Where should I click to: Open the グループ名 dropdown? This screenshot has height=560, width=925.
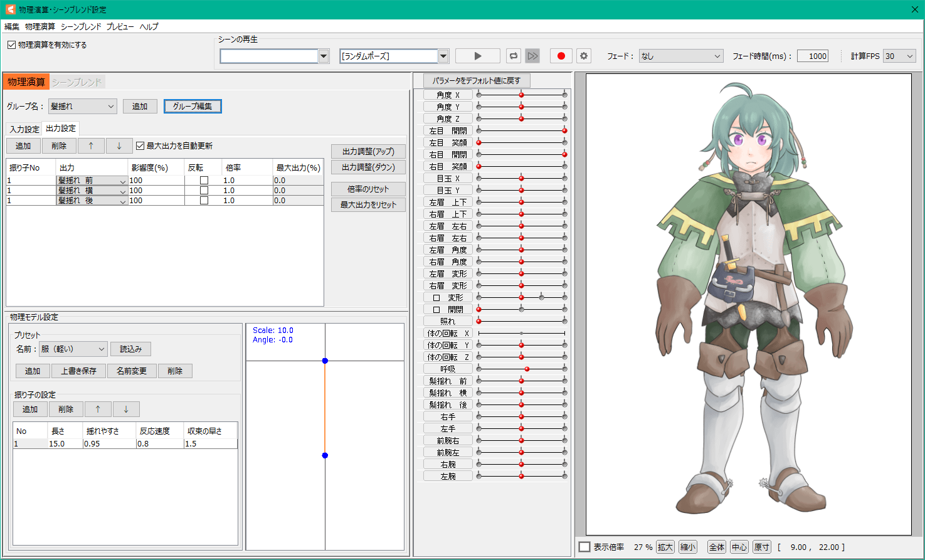click(x=83, y=107)
